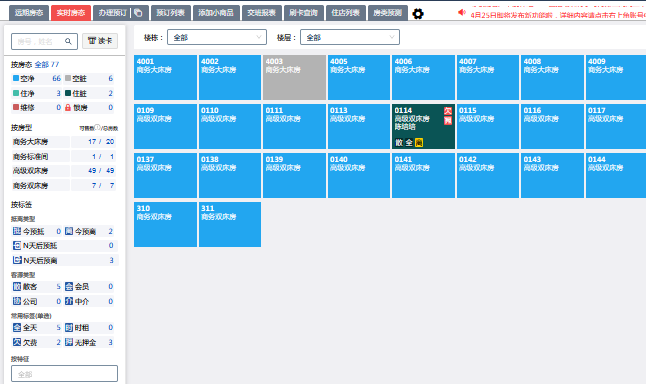The height and width of the screenshot is (384, 646).
Task: Switch to 远期房态 tab
Action: (29, 13)
